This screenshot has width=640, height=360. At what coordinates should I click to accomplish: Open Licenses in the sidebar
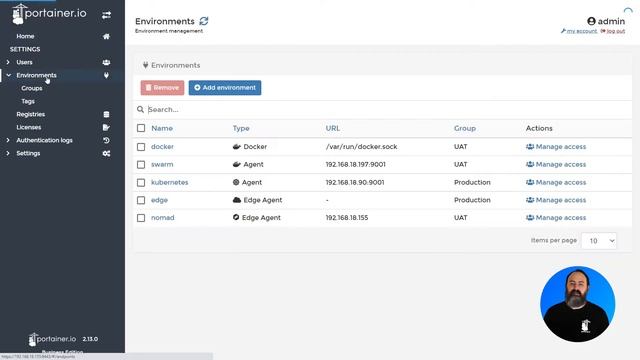coord(29,127)
